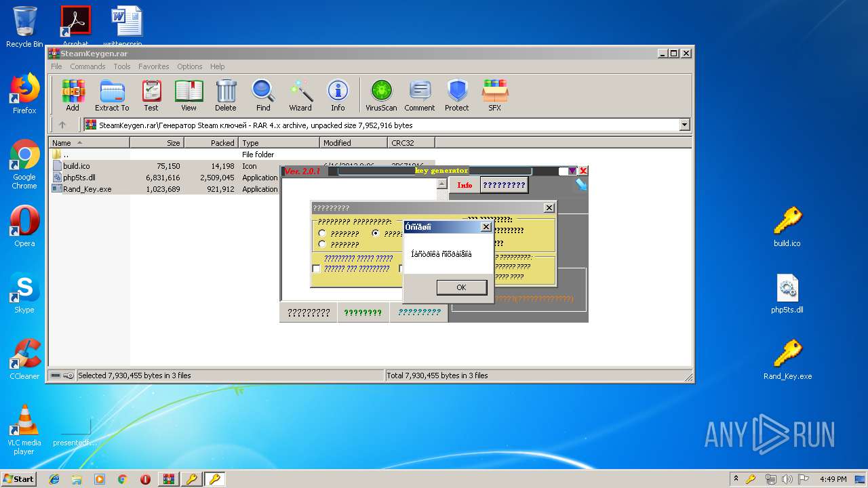Launch the Wizard tool

tap(300, 96)
